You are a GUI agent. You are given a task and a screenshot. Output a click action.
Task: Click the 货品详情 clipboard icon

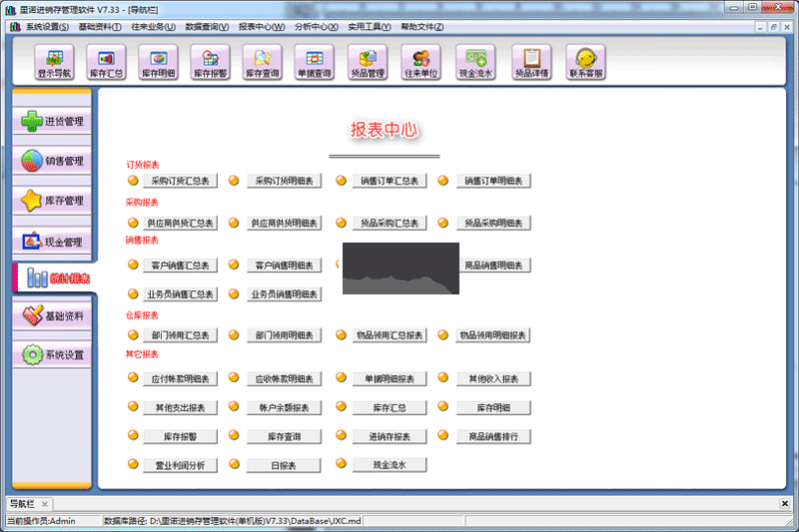click(x=531, y=62)
